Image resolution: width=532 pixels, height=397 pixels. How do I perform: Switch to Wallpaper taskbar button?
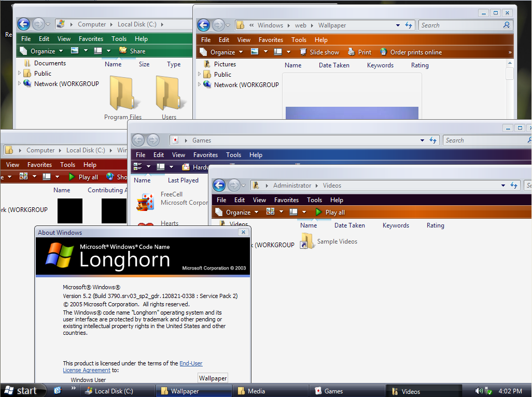coord(194,391)
